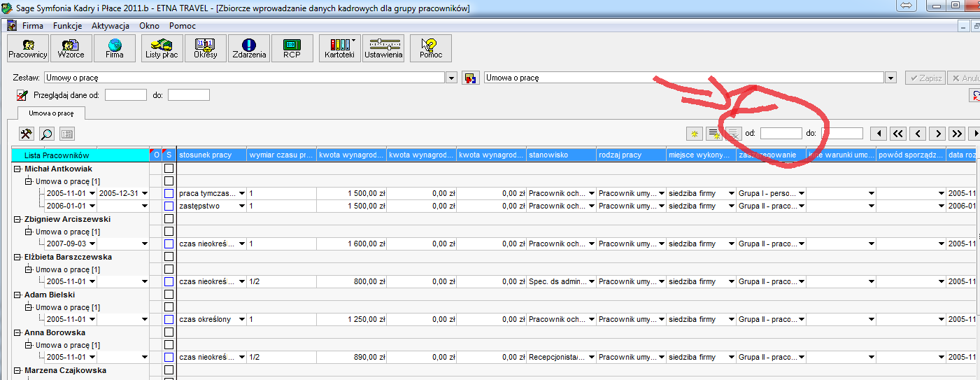This screenshot has height=380, width=980.
Task: Open the Pracownicy toolbar button
Action: (x=28, y=48)
